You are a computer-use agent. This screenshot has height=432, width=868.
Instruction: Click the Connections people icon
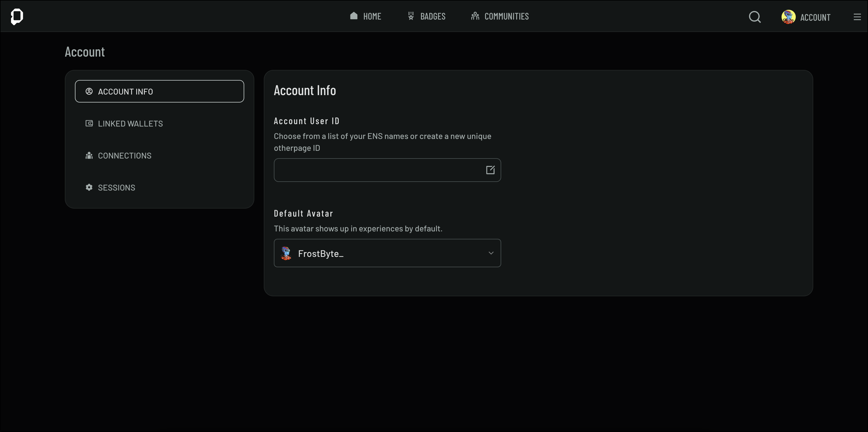(89, 156)
